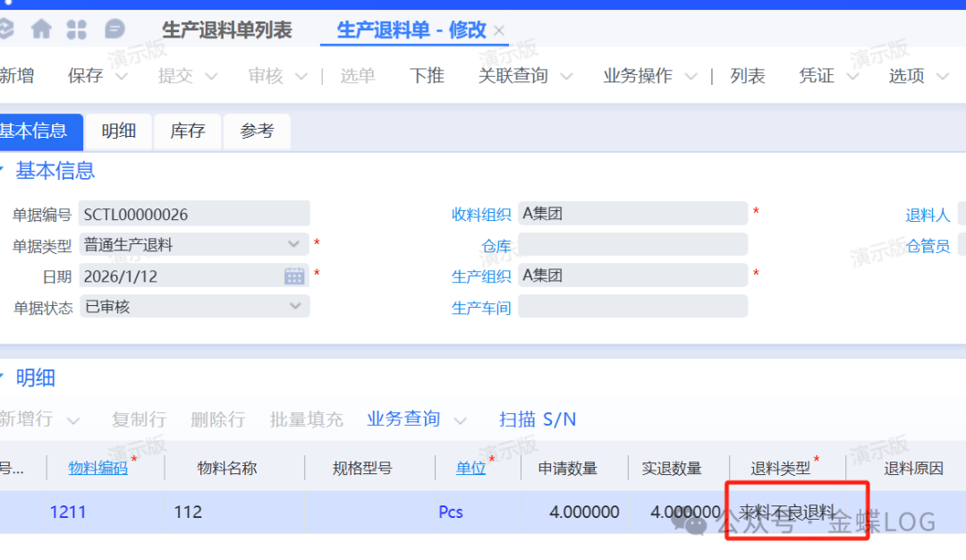Viewport: 966px width, 560px height.
Task: Open the 保存 dropdown arrow
Action: 122,77
